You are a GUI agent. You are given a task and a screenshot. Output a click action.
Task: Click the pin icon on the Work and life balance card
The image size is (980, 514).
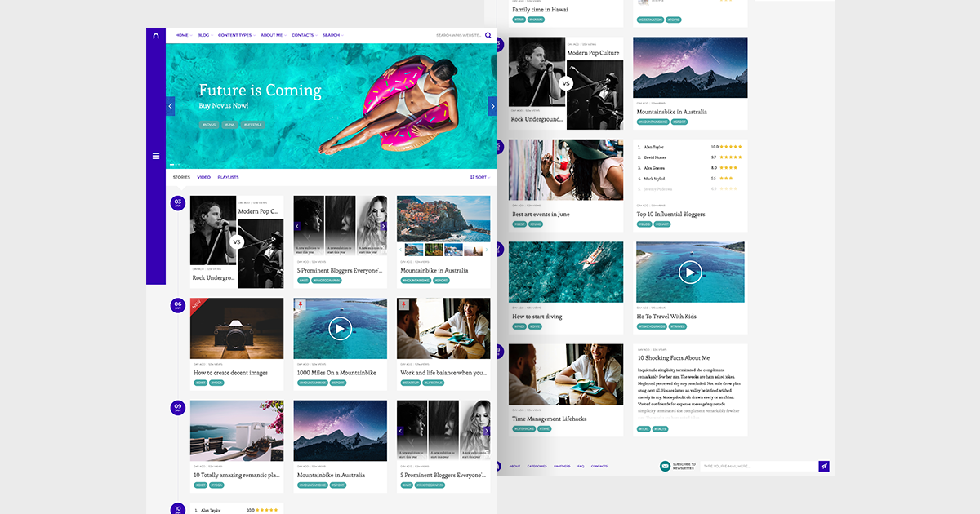(x=403, y=305)
